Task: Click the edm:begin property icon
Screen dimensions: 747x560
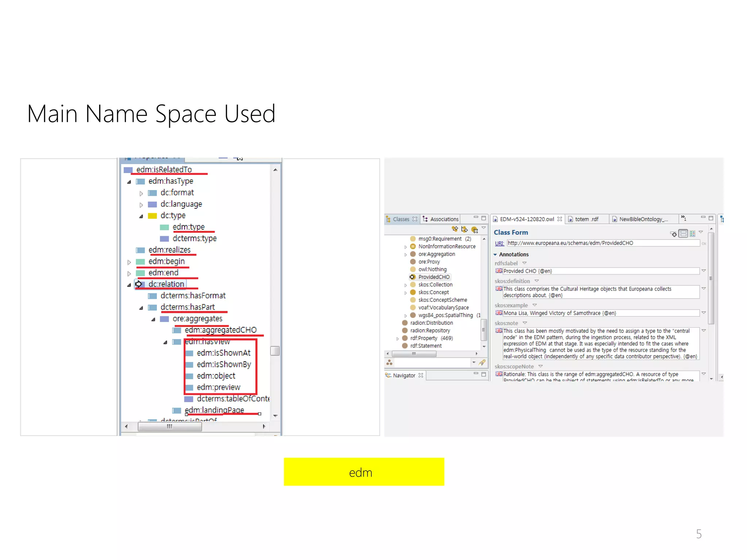Action: [x=140, y=261]
